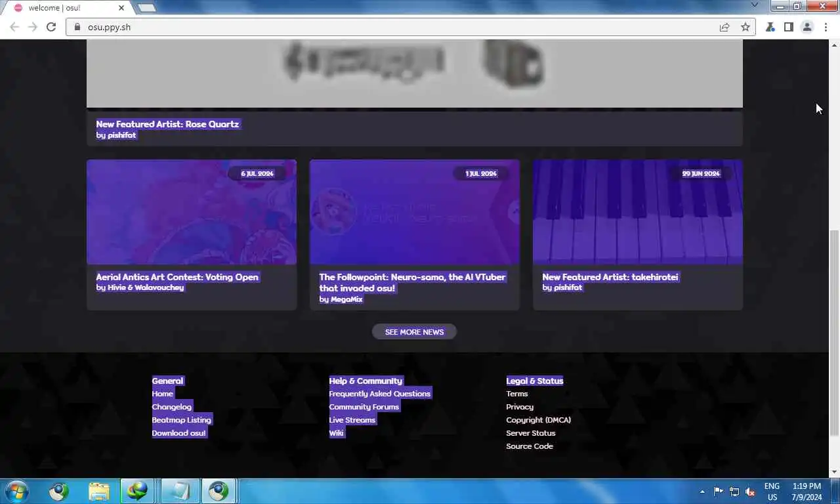Viewport: 840px width, 504px height.
Task: Click the SEE MORE NEWS button
Action: 414,332
